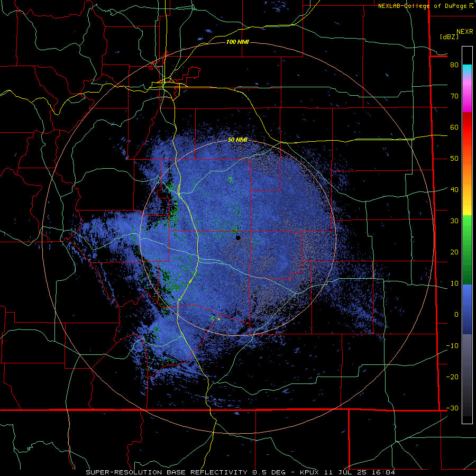
Task: Click the 10 value on the dBZ scale
Action: coord(454,283)
